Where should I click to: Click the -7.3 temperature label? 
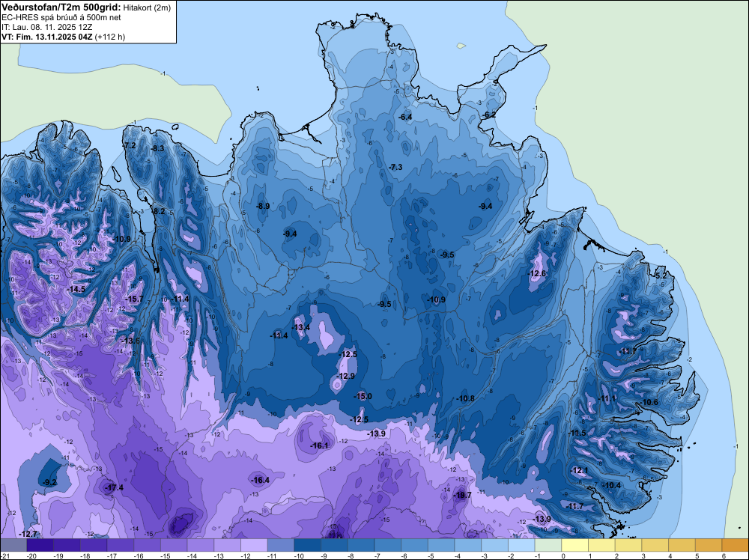395,167
